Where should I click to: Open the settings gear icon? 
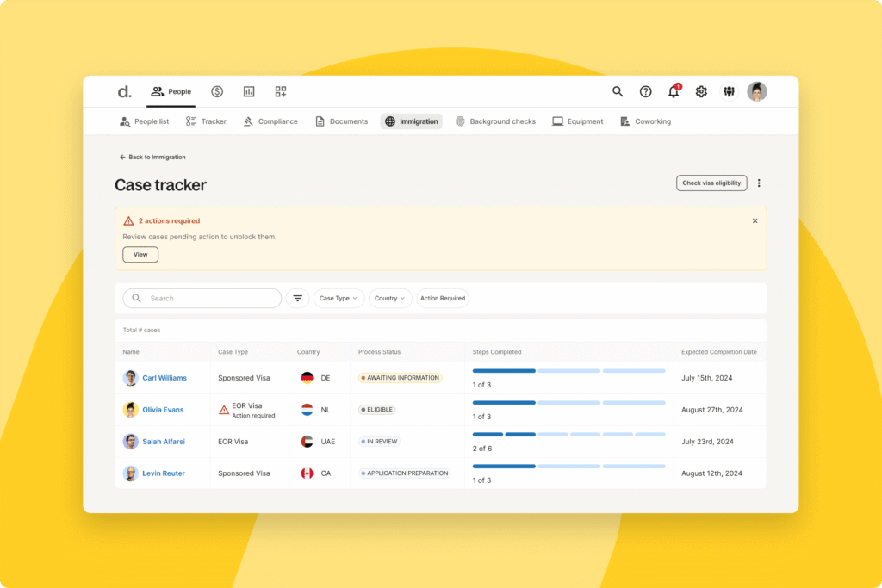[x=701, y=91]
